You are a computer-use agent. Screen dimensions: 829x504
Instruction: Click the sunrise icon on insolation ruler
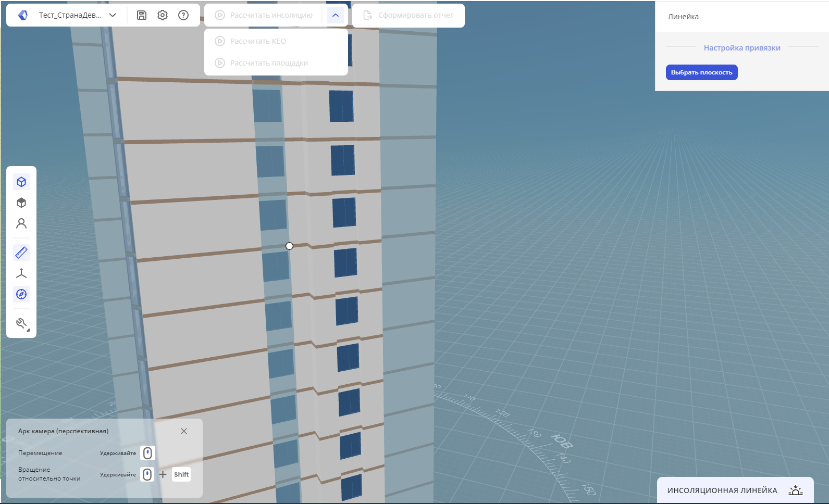click(795, 490)
